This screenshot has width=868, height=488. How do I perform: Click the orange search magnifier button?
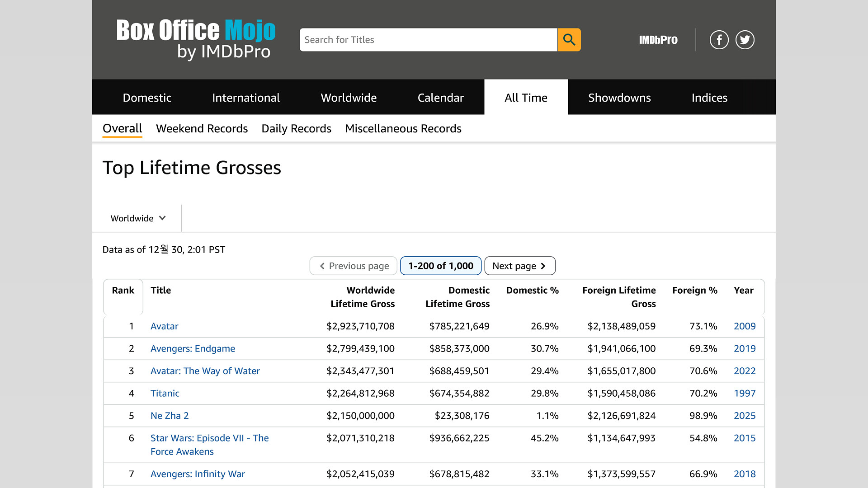click(569, 40)
